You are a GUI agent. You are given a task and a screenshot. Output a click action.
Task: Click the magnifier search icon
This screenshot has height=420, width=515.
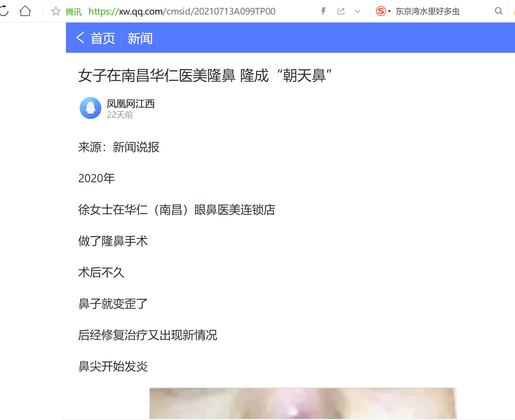click(x=499, y=11)
